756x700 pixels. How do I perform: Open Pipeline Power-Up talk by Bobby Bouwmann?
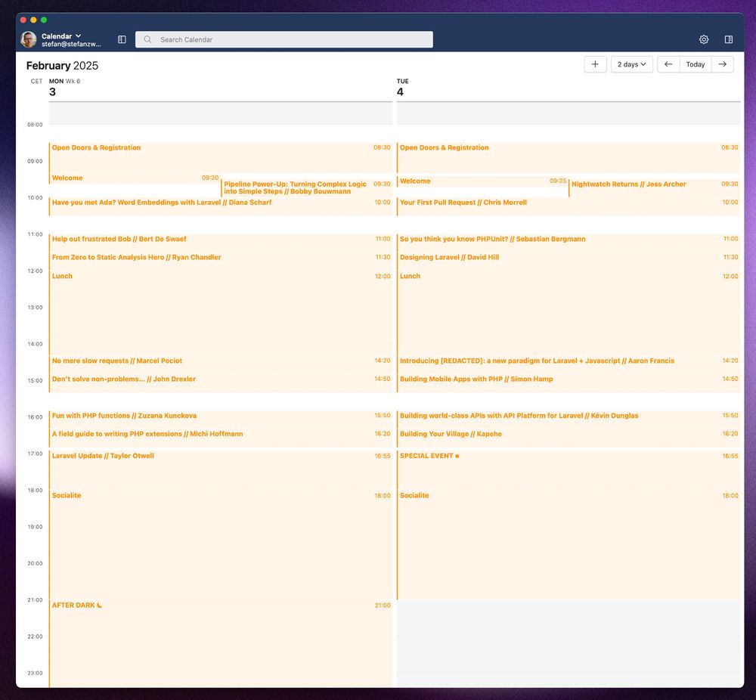[x=307, y=187]
